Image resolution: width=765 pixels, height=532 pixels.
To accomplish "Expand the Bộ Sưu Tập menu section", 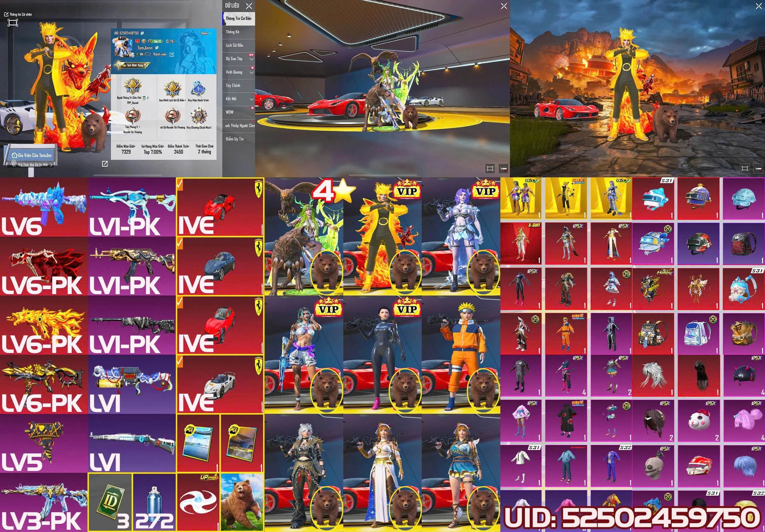I will pyautogui.click(x=238, y=59).
